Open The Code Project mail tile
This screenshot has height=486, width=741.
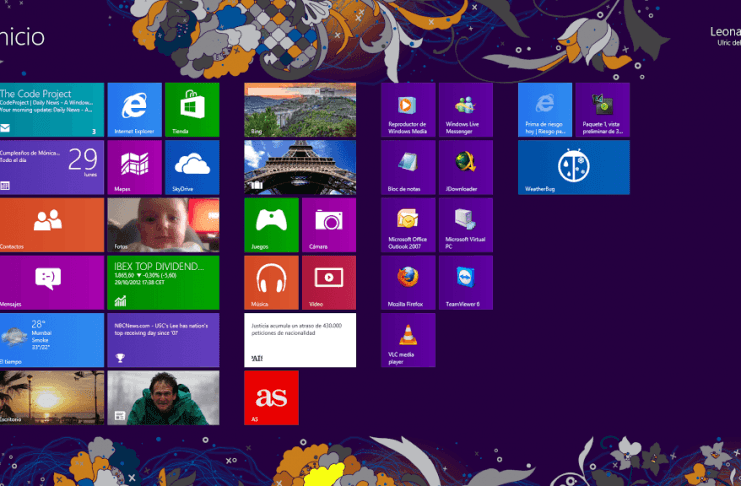tap(52, 110)
